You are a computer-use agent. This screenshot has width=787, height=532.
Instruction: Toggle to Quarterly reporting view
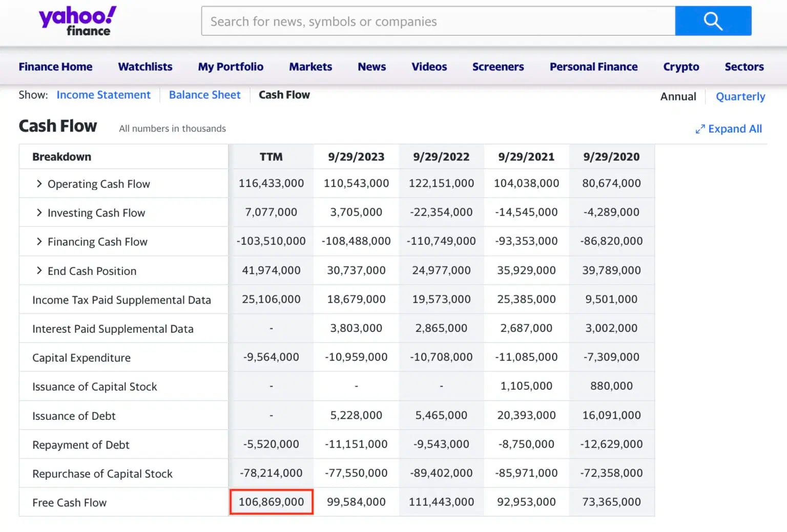coord(740,96)
